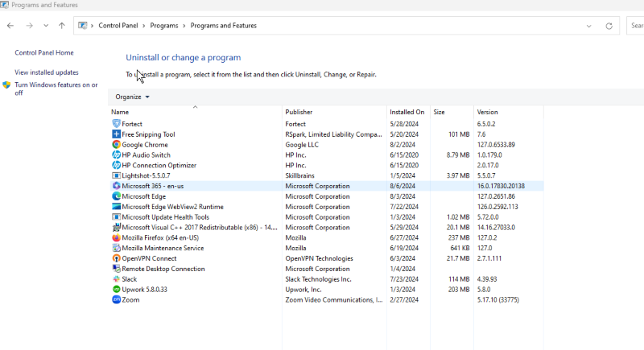Expand the chevron after Control Panel breadcrumb

click(x=144, y=26)
